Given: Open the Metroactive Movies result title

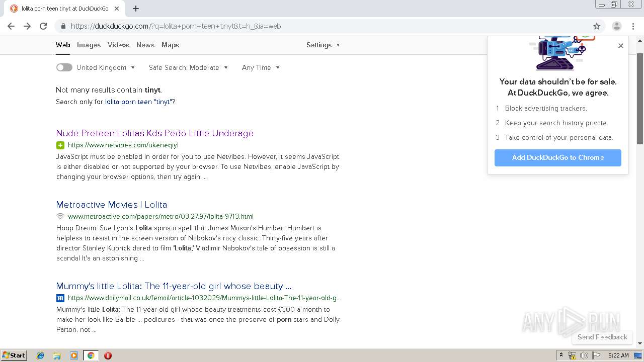Looking at the screenshot, I should 112,205.
